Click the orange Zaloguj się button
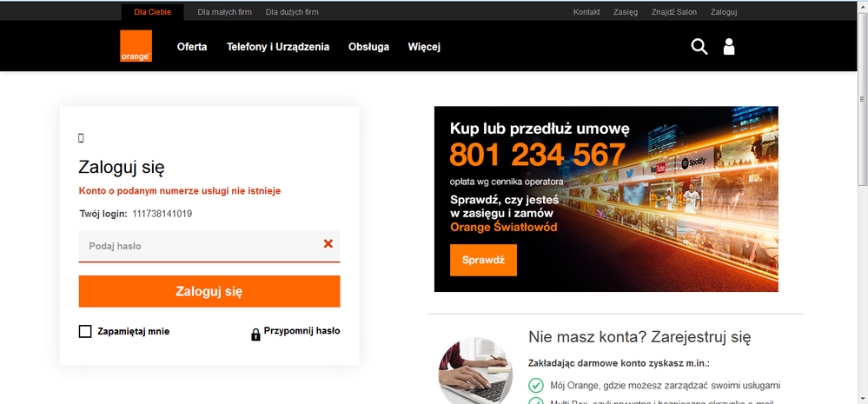The width and height of the screenshot is (868, 404). point(209,292)
